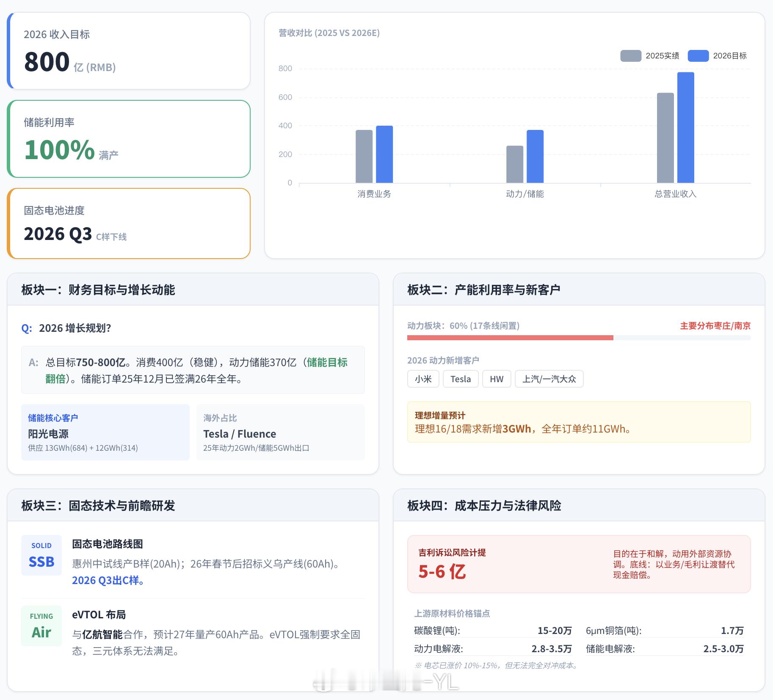Select the HW customer tag
This screenshot has height=700, width=773.
(x=497, y=379)
